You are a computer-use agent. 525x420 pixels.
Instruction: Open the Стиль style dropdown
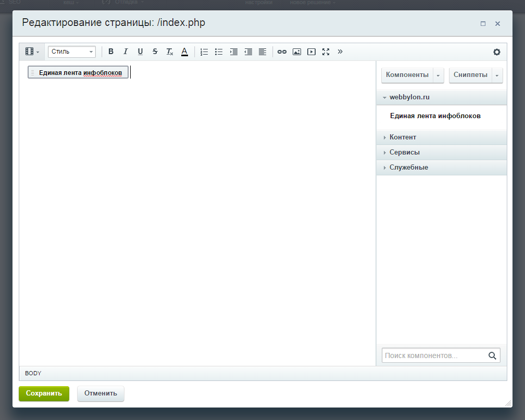click(x=72, y=52)
